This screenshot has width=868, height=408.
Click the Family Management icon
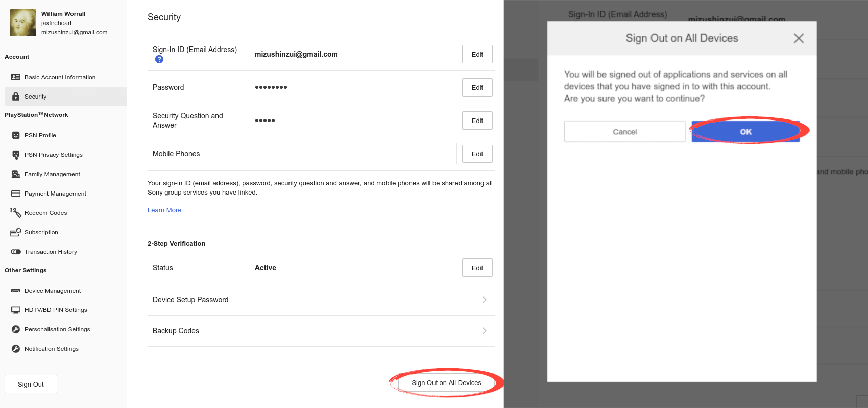[x=16, y=174]
